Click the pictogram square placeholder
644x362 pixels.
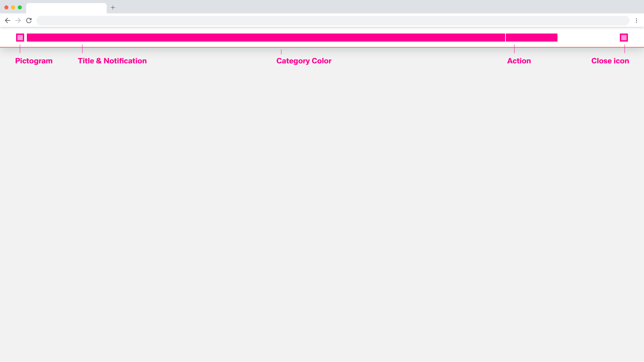[20, 38]
